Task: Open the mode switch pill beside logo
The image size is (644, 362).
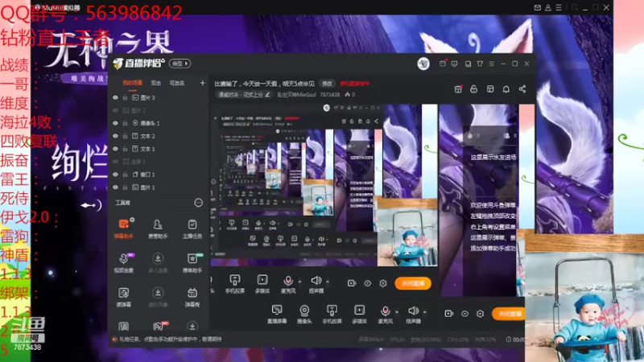Action: 180,64
